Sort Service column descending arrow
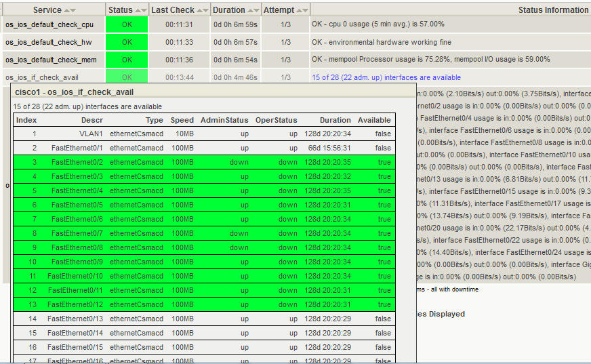The image size is (591, 364). 73,11
